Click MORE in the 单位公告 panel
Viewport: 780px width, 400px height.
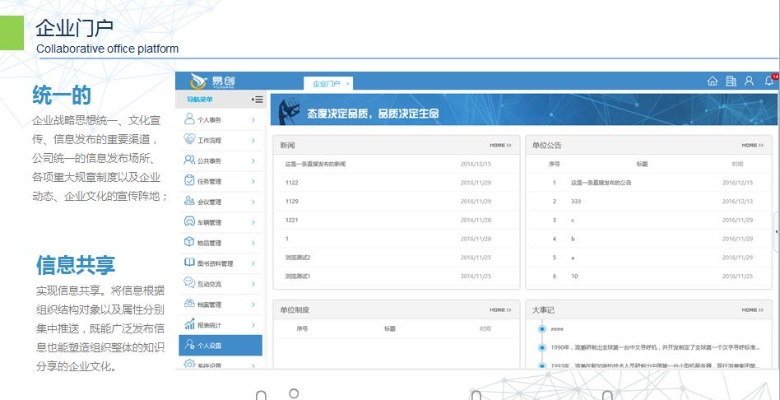pyautogui.click(x=753, y=145)
